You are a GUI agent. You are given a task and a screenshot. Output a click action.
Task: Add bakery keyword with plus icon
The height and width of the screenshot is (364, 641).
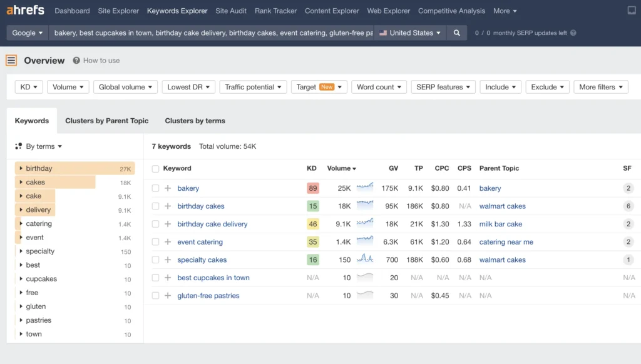168,188
